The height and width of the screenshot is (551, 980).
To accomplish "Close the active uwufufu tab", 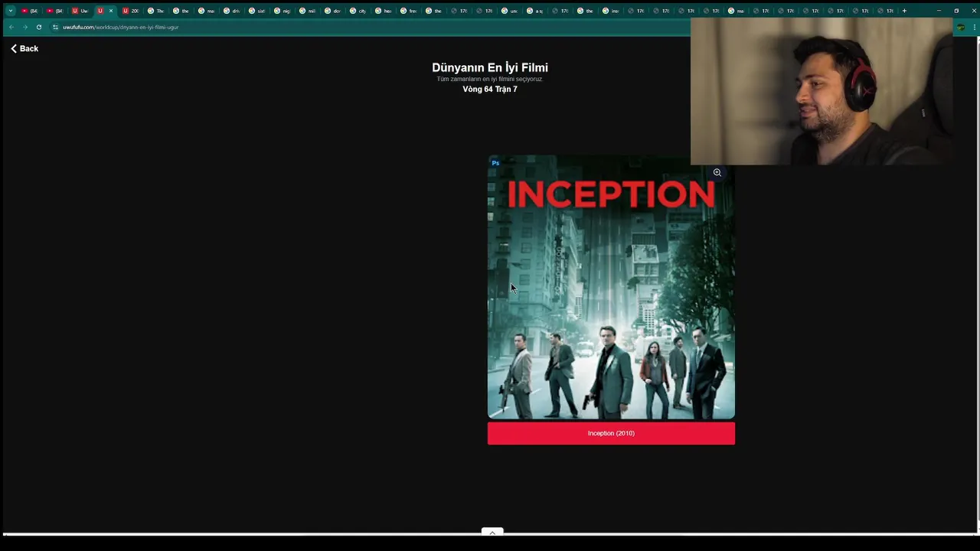I will (x=110, y=11).
